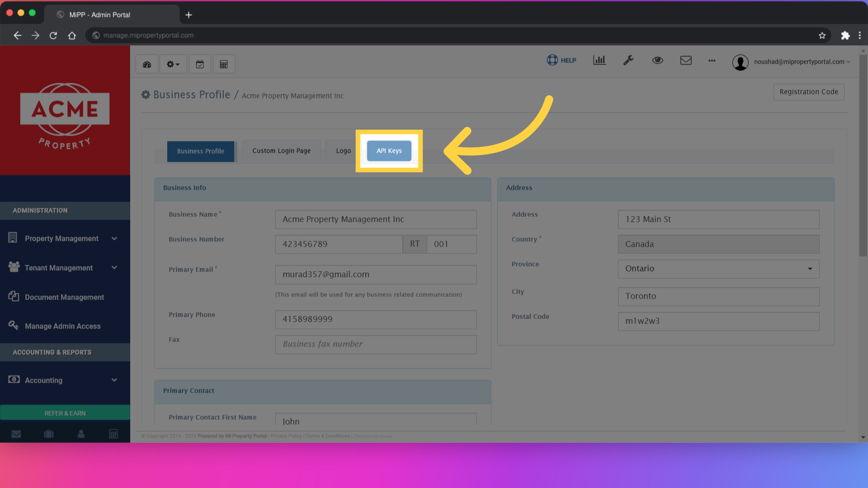Open the API Keys tab
This screenshot has height=488, width=868.
389,150
